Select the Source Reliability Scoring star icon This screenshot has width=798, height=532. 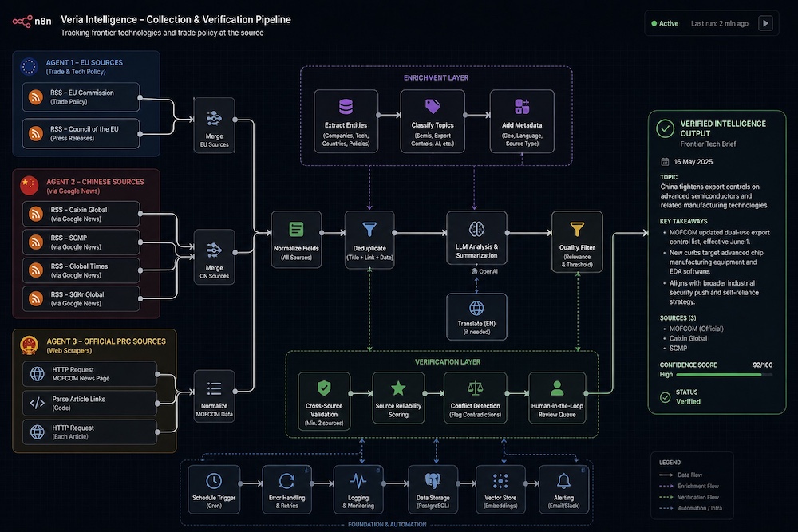click(x=398, y=388)
